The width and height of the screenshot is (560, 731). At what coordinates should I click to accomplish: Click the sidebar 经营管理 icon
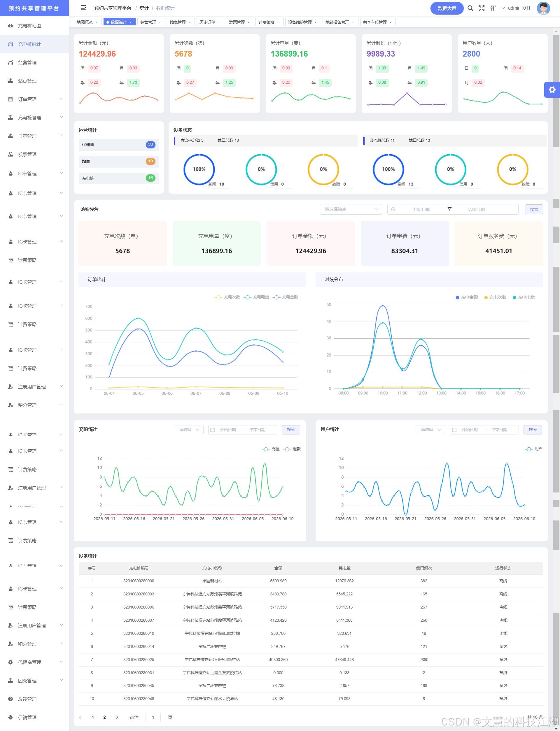click(11, 62)
